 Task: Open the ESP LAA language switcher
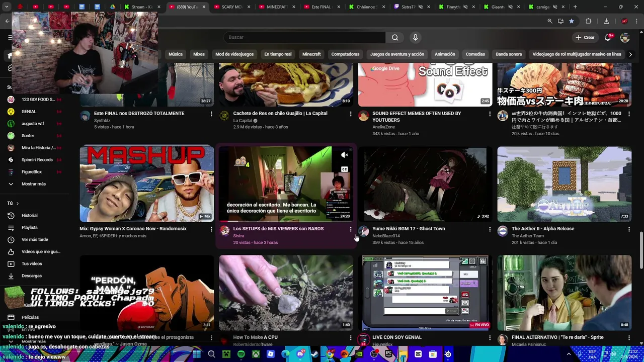pyautogui.click(x=593, y=354)
